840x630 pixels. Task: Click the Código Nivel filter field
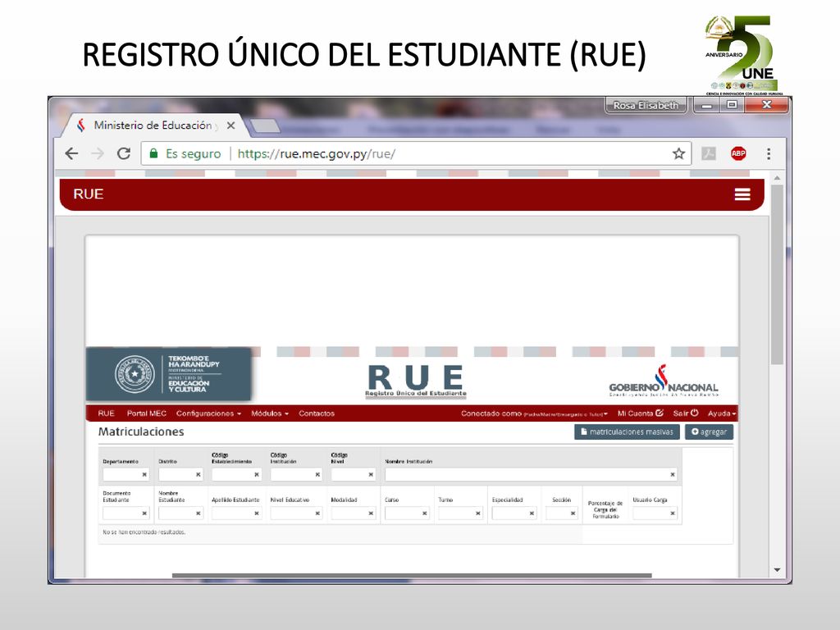point(353,475)
